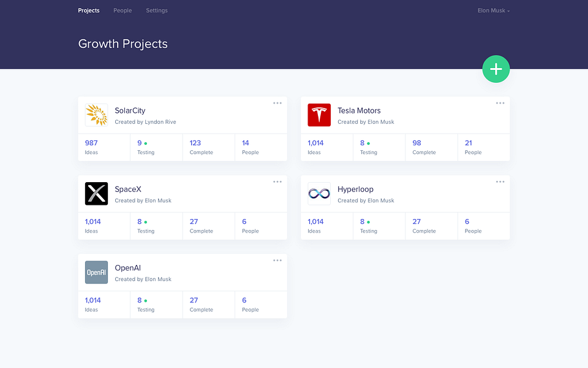Click Hyperloop's 'Created by Elon Musk' text

(366, 201)
